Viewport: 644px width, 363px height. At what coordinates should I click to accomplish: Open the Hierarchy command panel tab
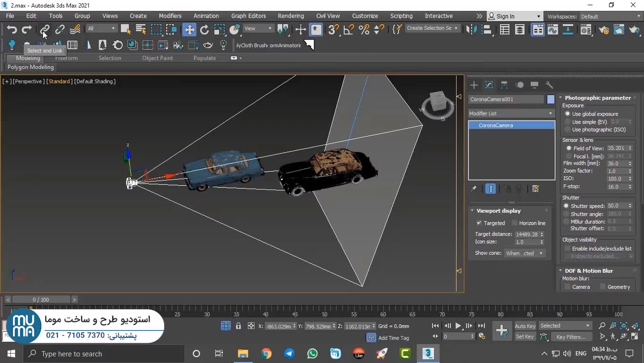pos(504,85)
